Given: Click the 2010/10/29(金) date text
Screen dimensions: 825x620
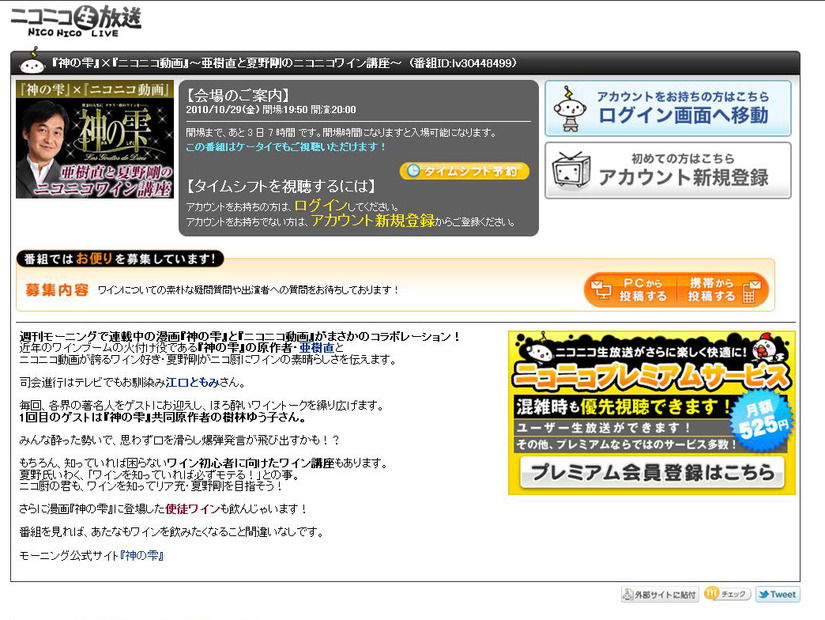Looking at the screenshot, I should pyautogui.click(x=223, y=110).
